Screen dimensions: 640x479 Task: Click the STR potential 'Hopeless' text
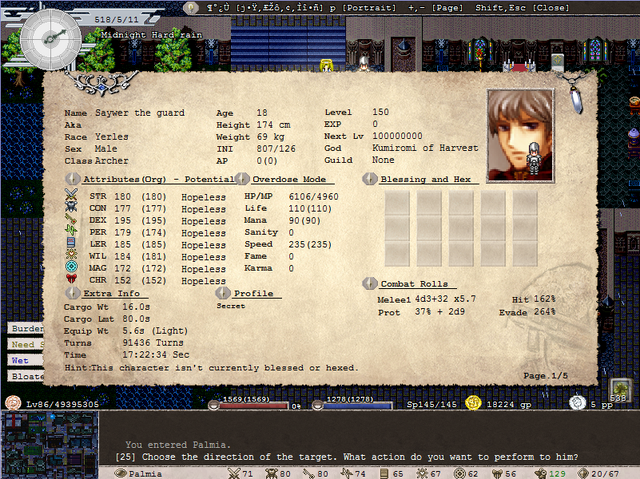click(203, 197)
